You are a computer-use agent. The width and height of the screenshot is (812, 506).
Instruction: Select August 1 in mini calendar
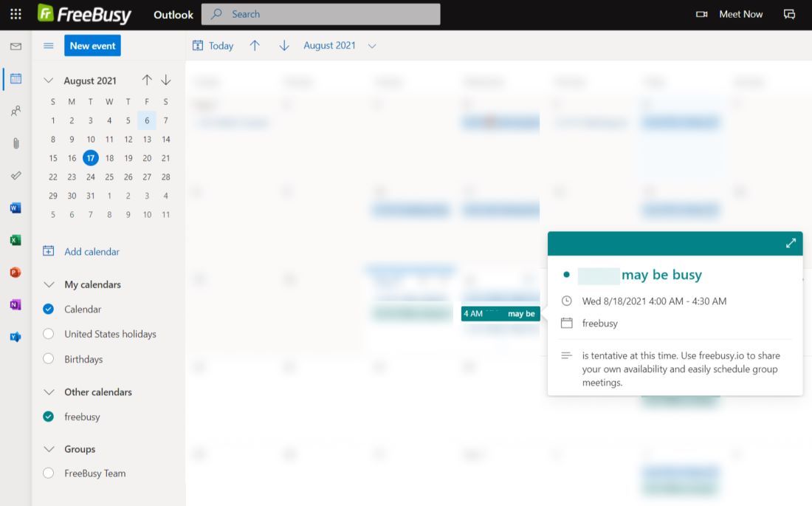(53, 120)
